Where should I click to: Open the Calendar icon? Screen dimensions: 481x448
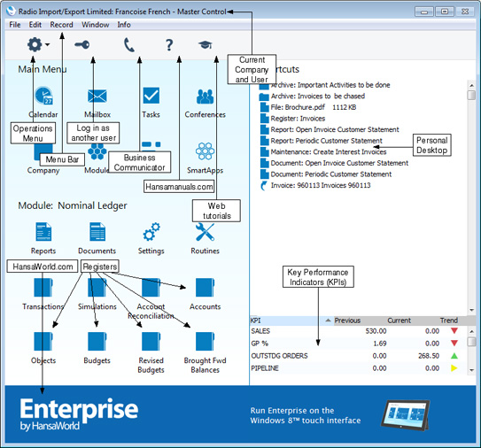coord(43,96)
